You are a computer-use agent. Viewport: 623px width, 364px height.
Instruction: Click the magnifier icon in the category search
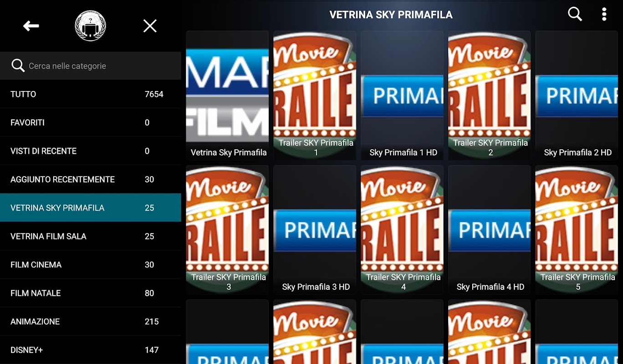click(18, 66)
